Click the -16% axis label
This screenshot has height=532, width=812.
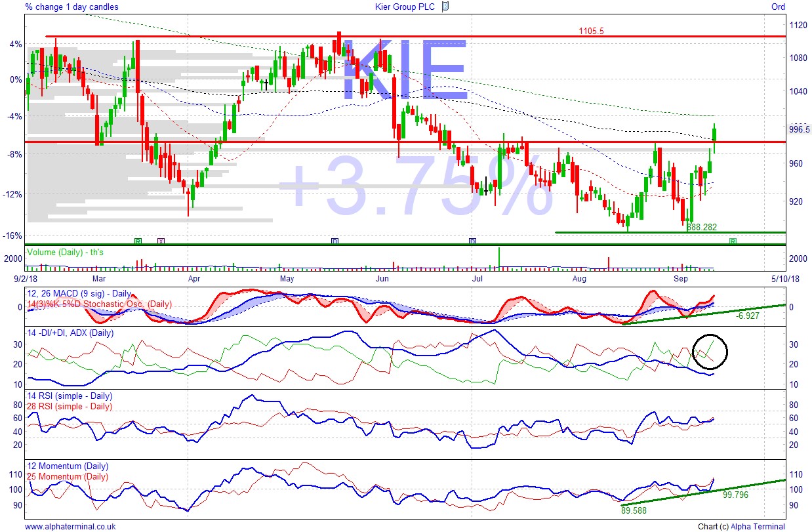pos(13,236)
